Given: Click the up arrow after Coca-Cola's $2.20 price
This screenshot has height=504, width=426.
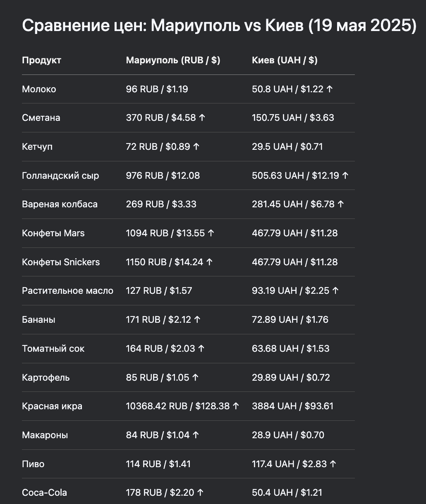Looking at the screenshot, I should click(201, 492).
